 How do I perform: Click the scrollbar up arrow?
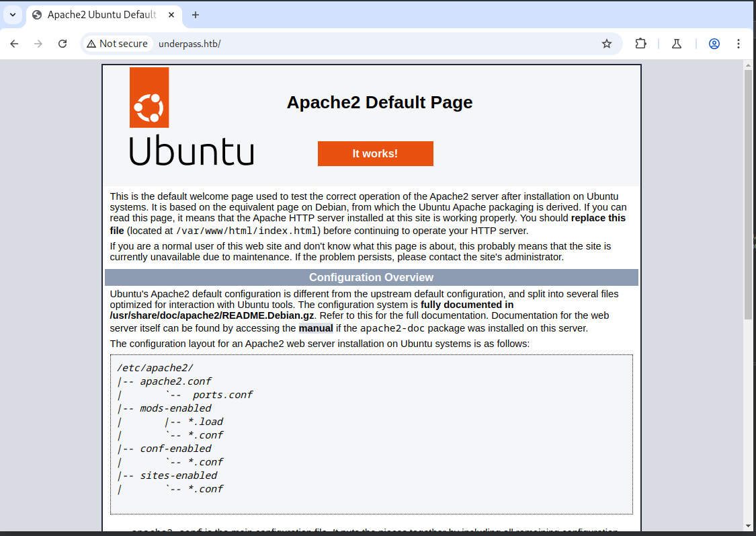749,65
